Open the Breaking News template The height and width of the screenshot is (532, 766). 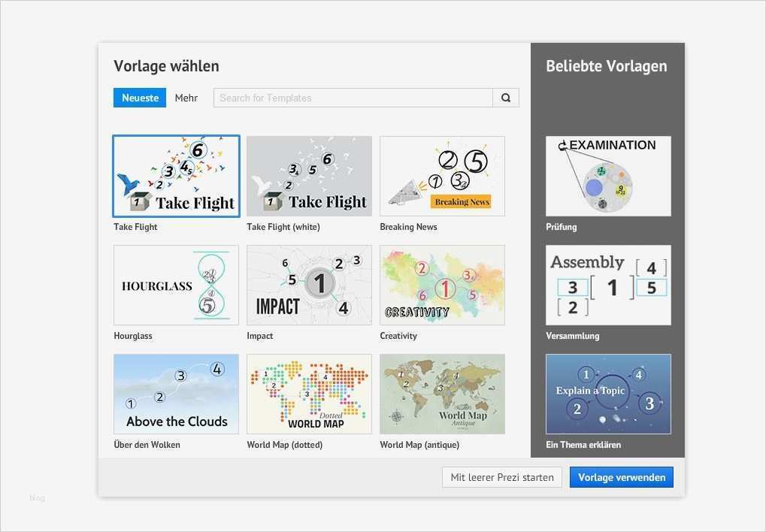click(441, 175)
